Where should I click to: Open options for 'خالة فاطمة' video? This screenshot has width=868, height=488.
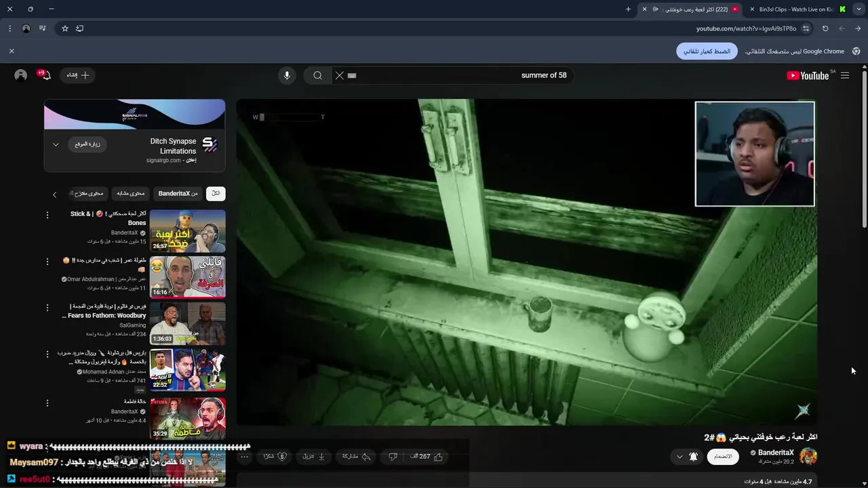47,403
